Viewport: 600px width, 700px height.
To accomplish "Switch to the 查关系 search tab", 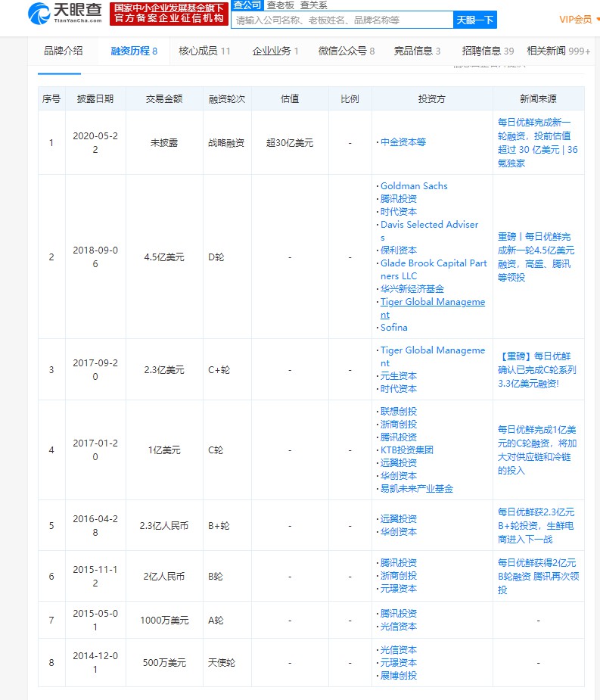I will [x=313, y=5].
